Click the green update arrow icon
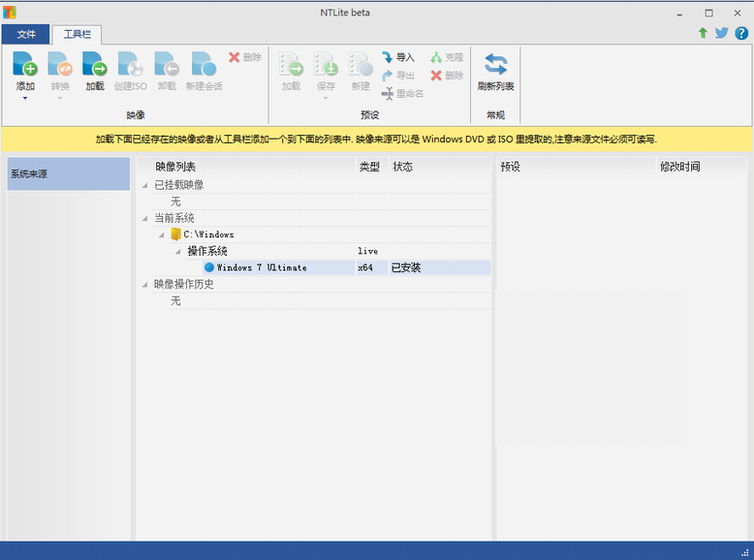The image size is (754, 560). click(x=703, y=33)
